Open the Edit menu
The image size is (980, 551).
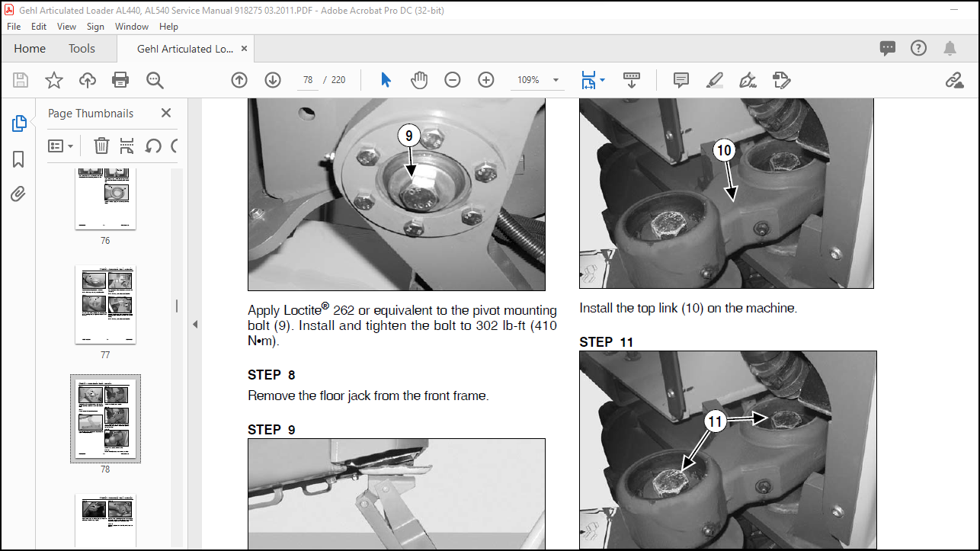[39, 26]
